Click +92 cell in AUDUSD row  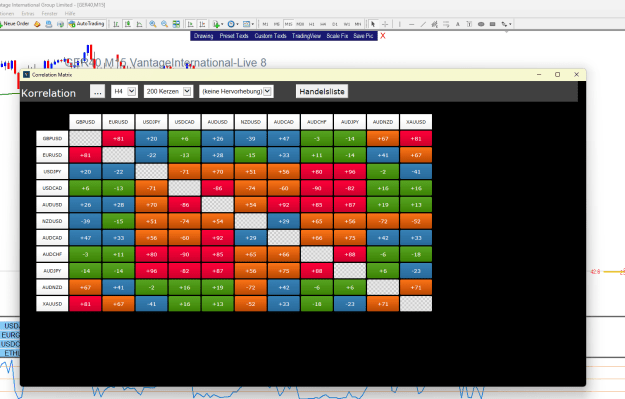point(284,205)
